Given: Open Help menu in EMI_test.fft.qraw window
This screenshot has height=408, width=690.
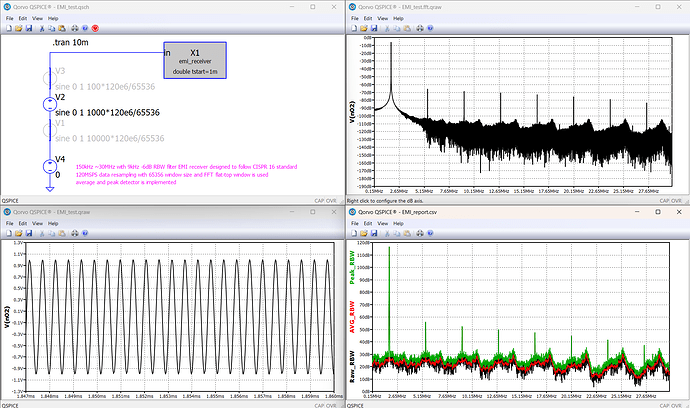Looking at the screenshot, I should click(398, 18).
